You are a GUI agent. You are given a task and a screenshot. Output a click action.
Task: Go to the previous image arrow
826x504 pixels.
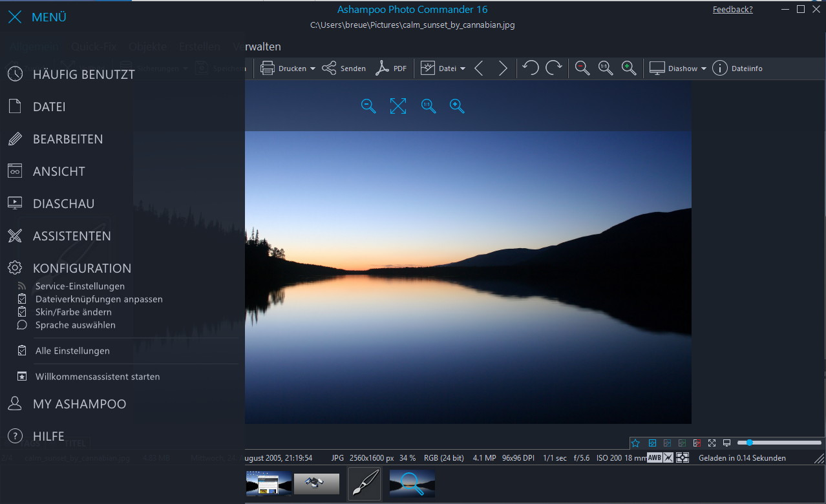pos(479,68)
